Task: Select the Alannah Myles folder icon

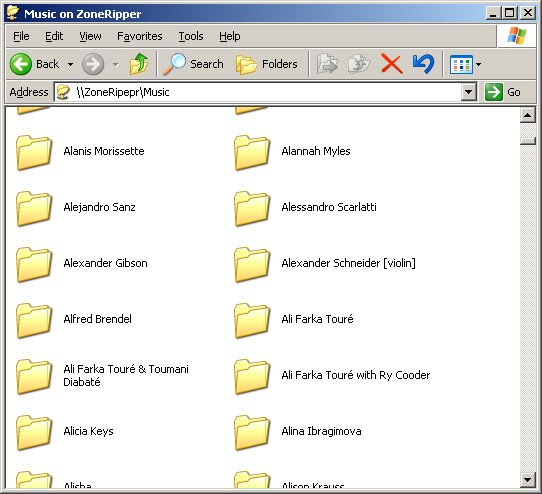Action: coord(252,152)
